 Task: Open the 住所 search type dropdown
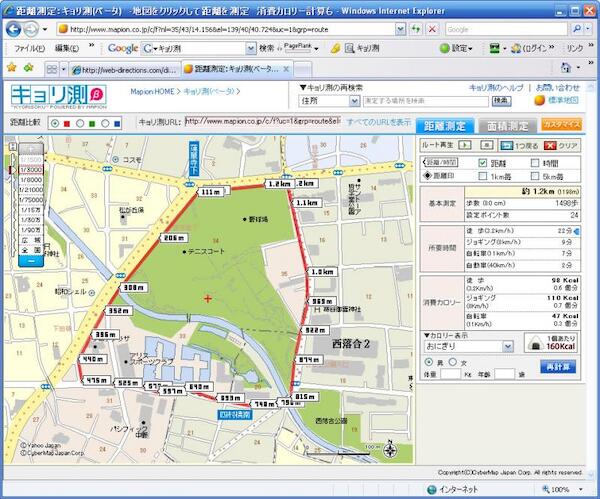pyautogui.click(x=355, y=101)
